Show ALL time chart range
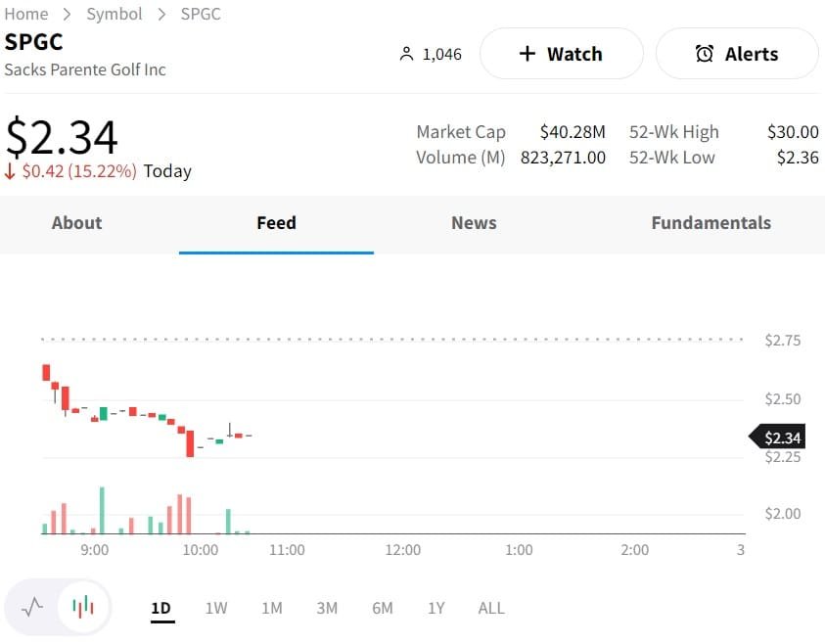The width and height of the screenshot is (825, 644). (x=491, y=608)
